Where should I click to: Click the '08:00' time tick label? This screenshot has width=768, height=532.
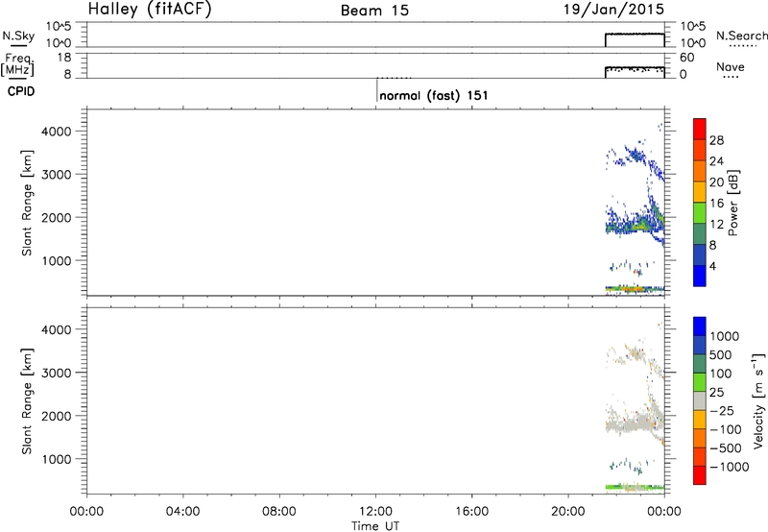(279, 512)
